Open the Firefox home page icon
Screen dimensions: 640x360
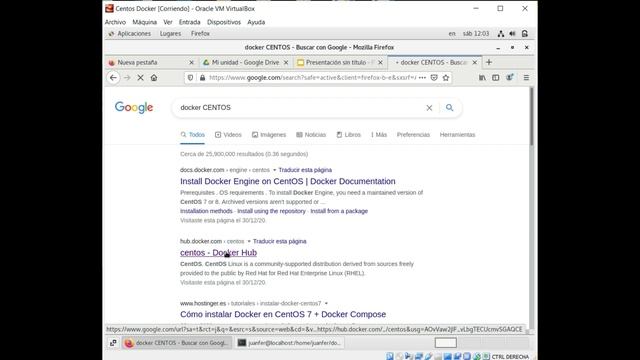point(154,78)
